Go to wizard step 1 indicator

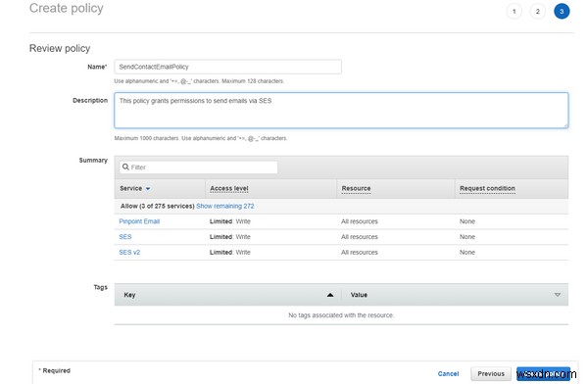(514, 11)
